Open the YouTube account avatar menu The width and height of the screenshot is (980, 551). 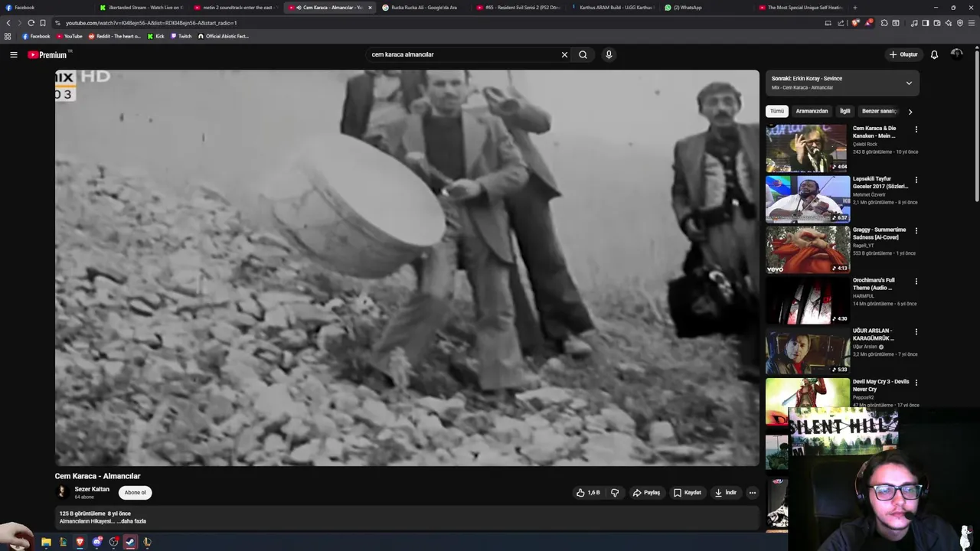pos(956,54)
